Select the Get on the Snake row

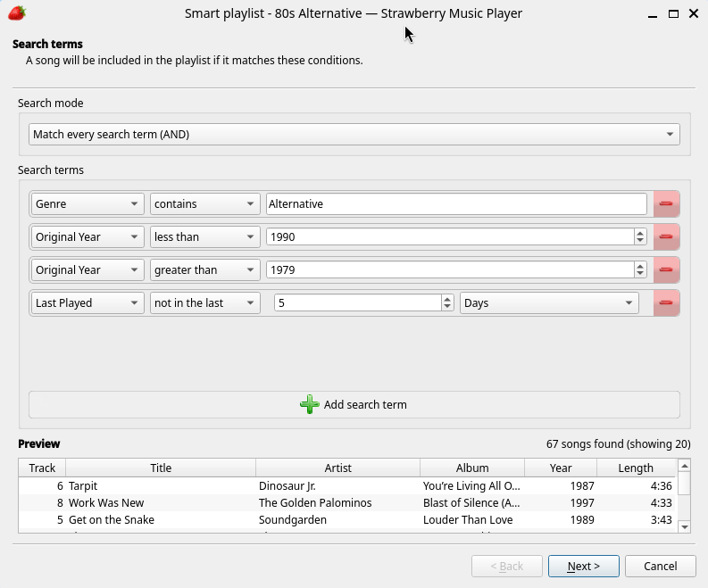[x=346, y=520]
